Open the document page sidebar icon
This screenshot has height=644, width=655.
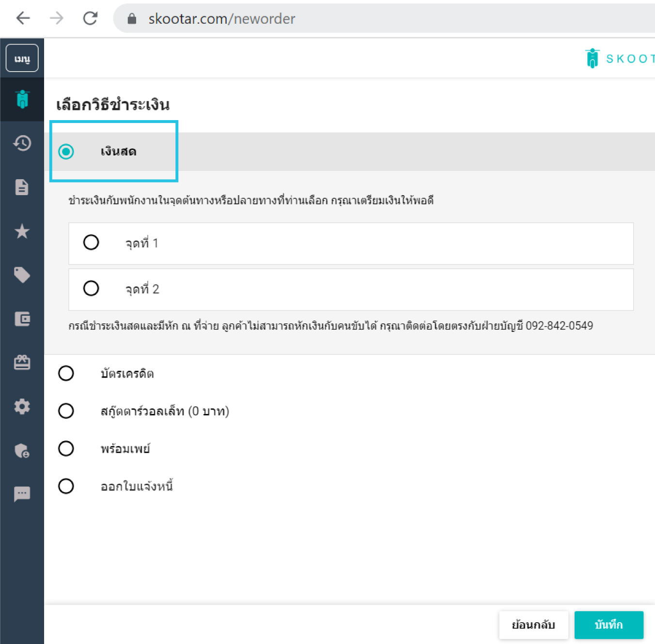22,187
